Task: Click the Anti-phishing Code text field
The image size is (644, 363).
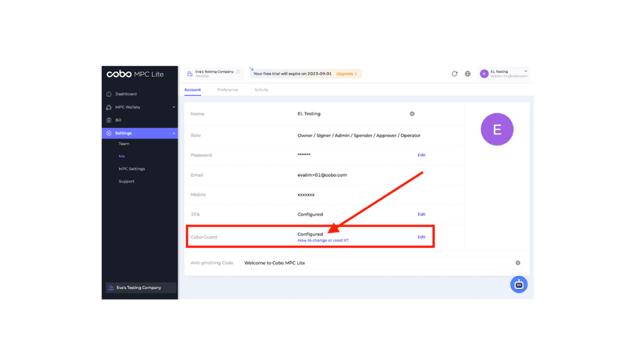Action: 376,263
